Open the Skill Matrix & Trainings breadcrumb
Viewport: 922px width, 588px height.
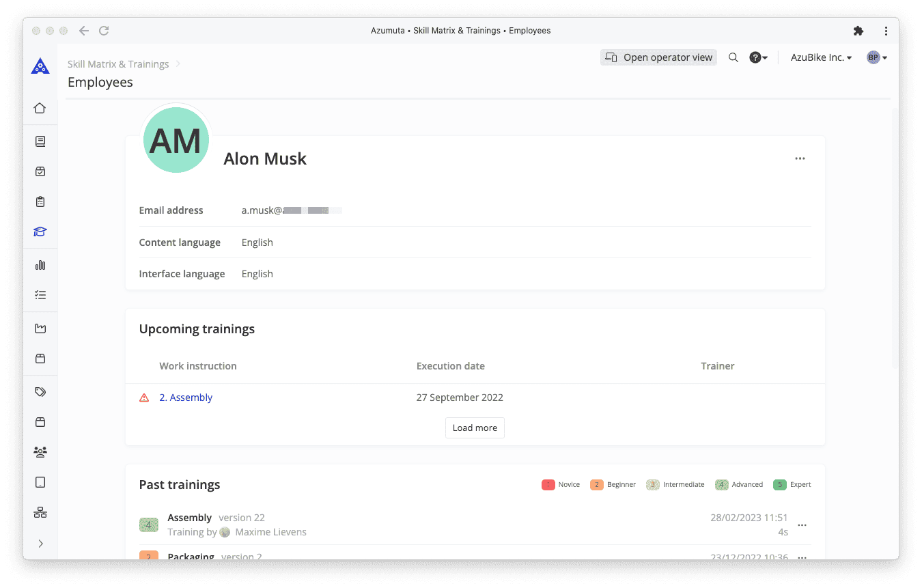[x=117, y=64]
